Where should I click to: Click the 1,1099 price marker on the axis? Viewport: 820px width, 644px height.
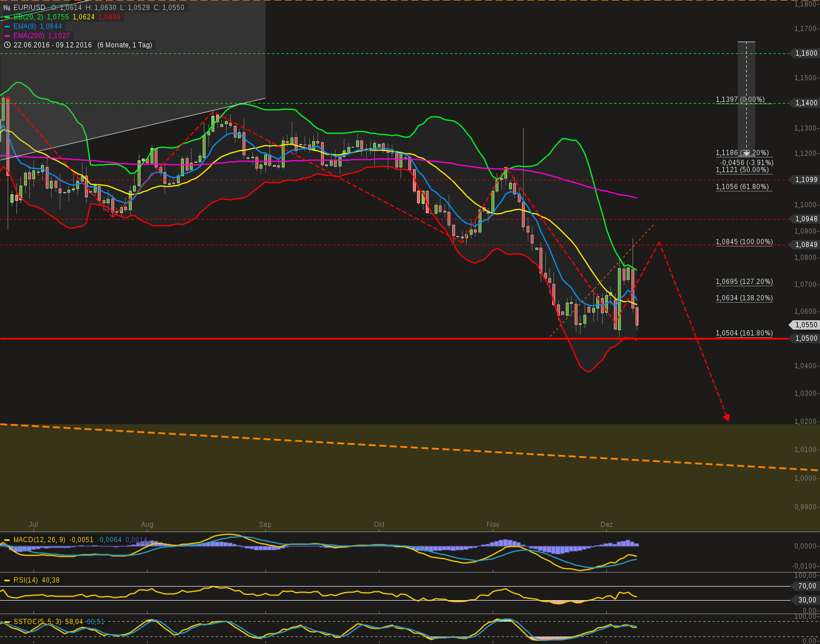point(806,180)
